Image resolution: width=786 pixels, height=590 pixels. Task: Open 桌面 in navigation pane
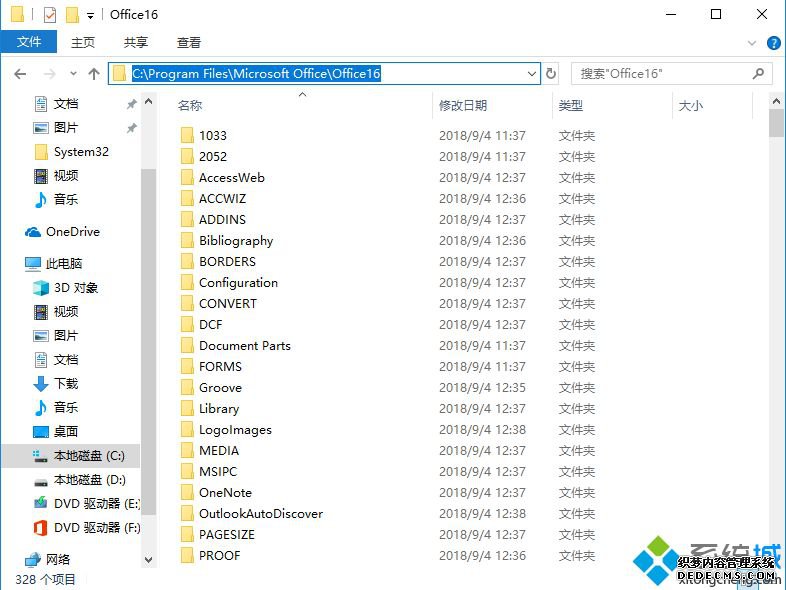[66, 432]
